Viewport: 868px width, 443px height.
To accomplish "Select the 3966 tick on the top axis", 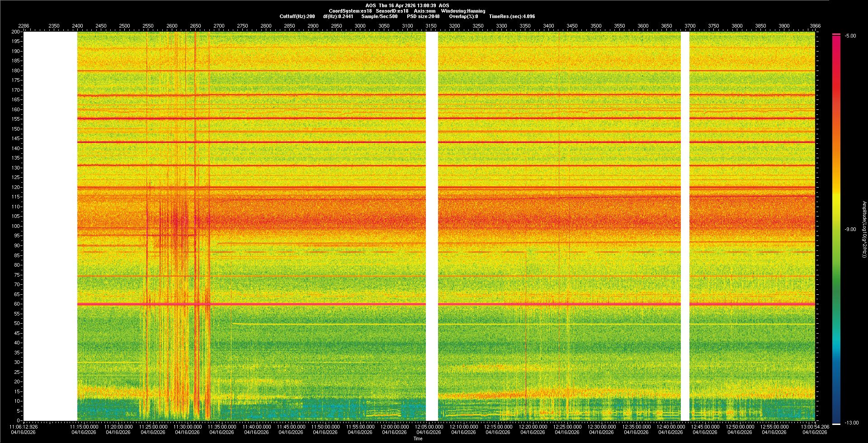I will (815, 26).
